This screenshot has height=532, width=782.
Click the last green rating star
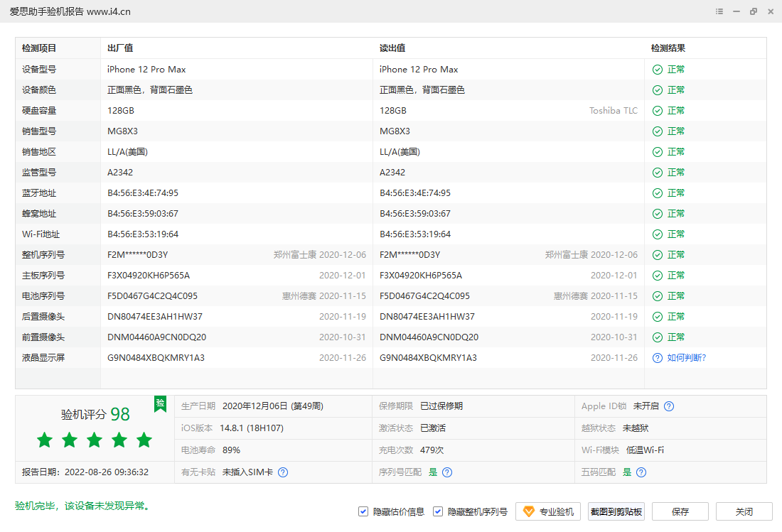144,440
